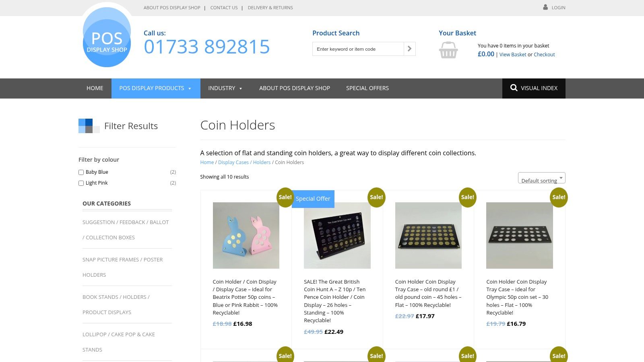Open Visual Index magnifier icon
This screenshot has height=362, width=644.
[514, 88]
